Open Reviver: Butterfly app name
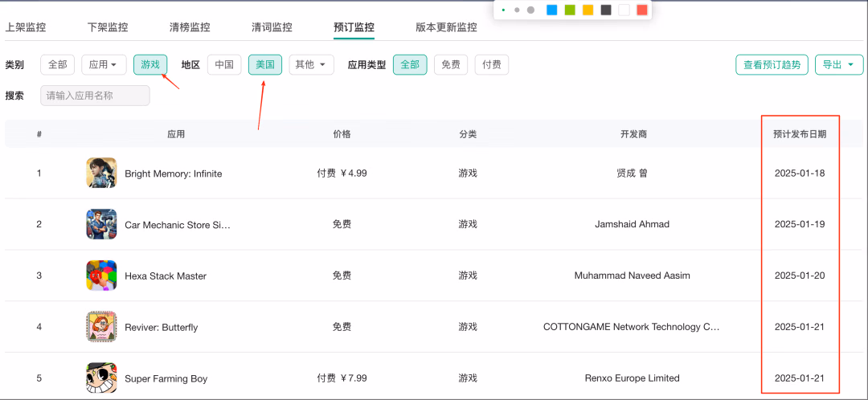The height and width of the screenshot is (400, 868). coord(161,328)
